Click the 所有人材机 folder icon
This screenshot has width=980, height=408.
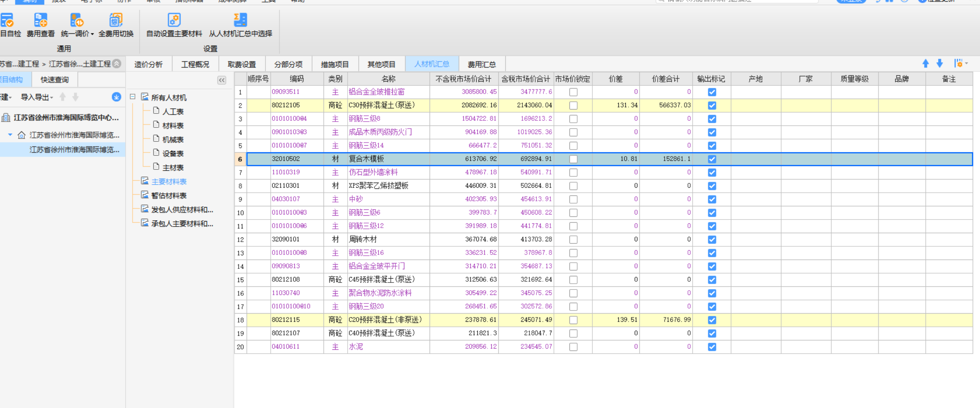(x=145, y=97)
